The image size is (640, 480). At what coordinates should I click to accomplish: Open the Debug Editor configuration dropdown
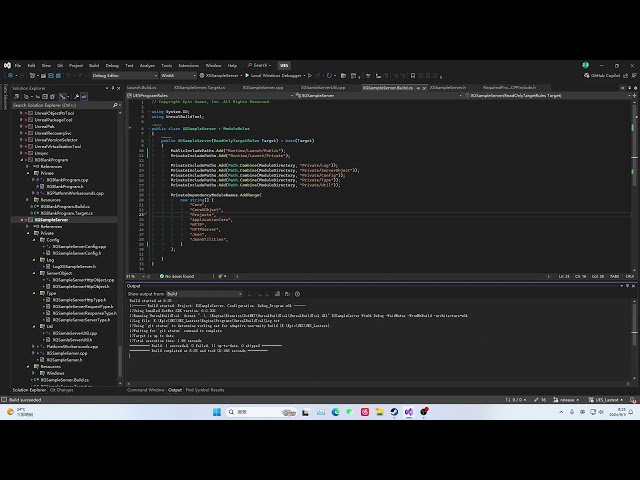[x=124, y=76]
